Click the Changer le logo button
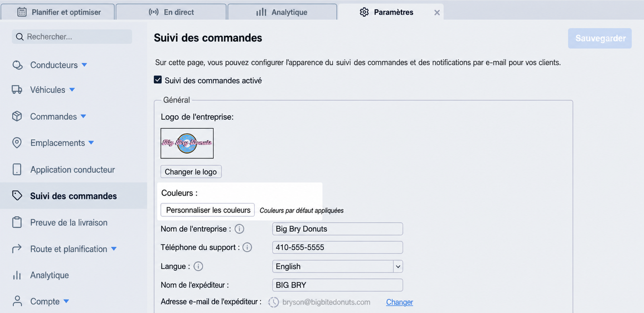The width and height of the screenshot is (644, 313). click(191, 172)
